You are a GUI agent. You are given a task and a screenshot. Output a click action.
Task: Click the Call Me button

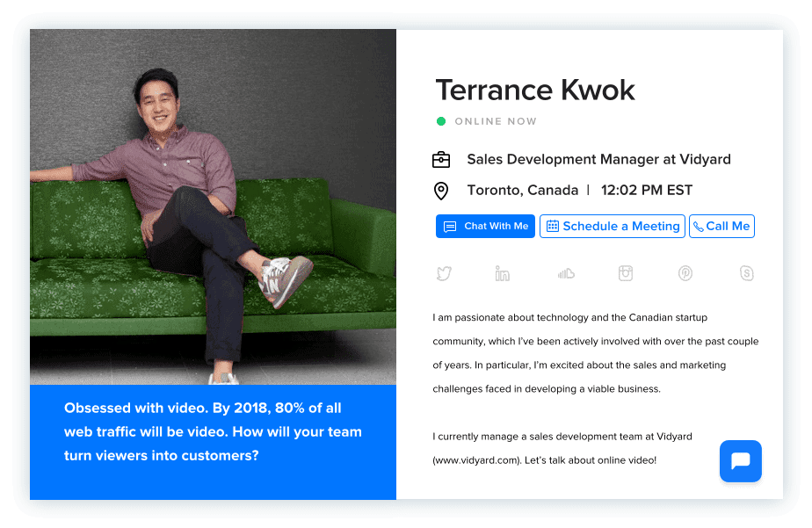pos(721,226)
